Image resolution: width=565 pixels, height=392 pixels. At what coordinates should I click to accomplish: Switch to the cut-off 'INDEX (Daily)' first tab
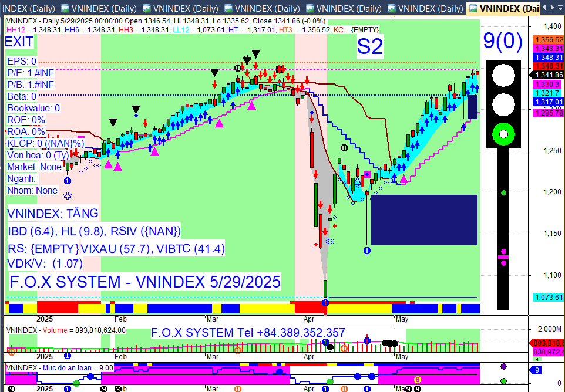(28, 8)
